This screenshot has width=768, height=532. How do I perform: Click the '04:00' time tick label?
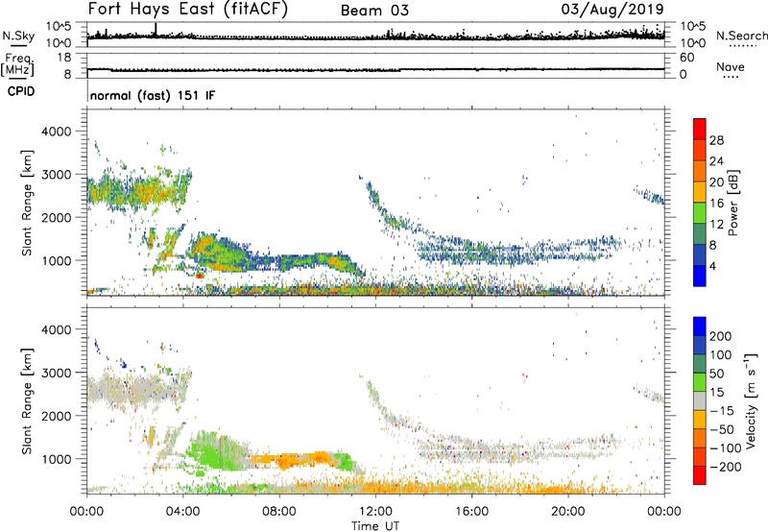[182, 512]
